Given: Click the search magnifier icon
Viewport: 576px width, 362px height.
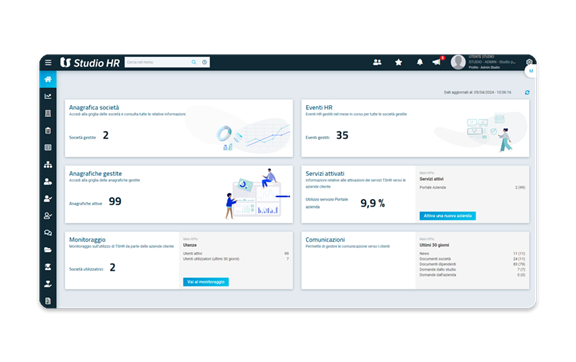Looking at the screenshot, I should point(194,62).
